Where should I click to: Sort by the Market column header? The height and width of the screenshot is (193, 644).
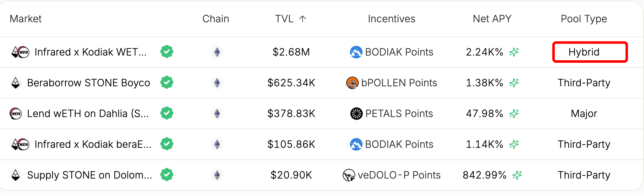point(26,19)
